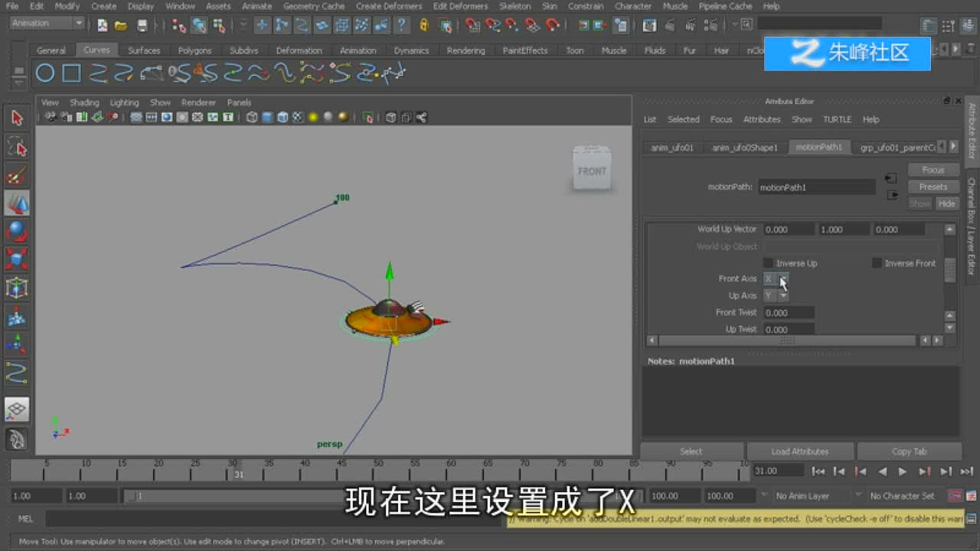Image resolution: width=980 pixels, height=551 pixels.
Task: Click the Presets button
Action: tap(933, 187)
